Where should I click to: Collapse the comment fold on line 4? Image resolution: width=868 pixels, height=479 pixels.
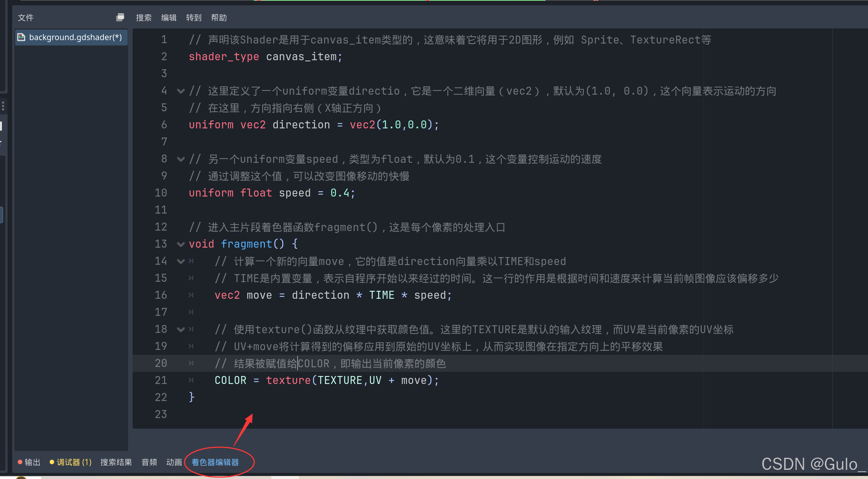coord(181,91)
